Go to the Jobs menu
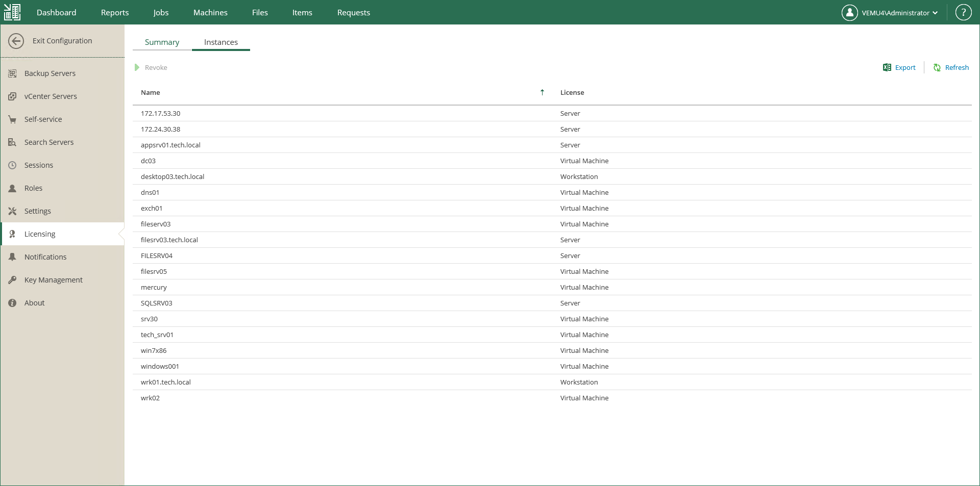 [x=161, y=12]
